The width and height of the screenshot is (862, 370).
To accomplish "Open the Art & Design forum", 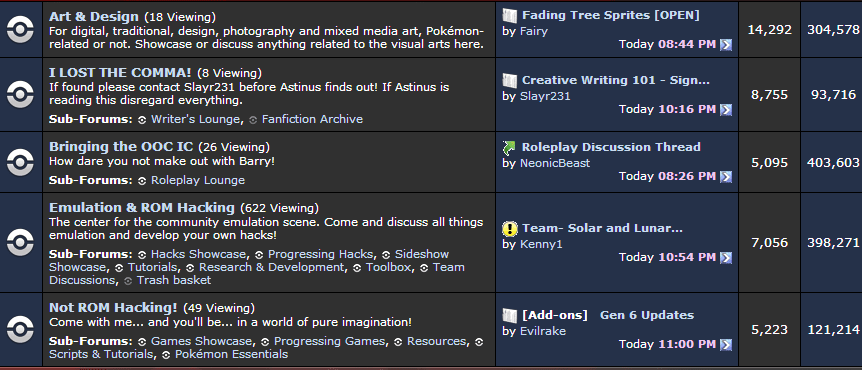I will coord(94,16).
